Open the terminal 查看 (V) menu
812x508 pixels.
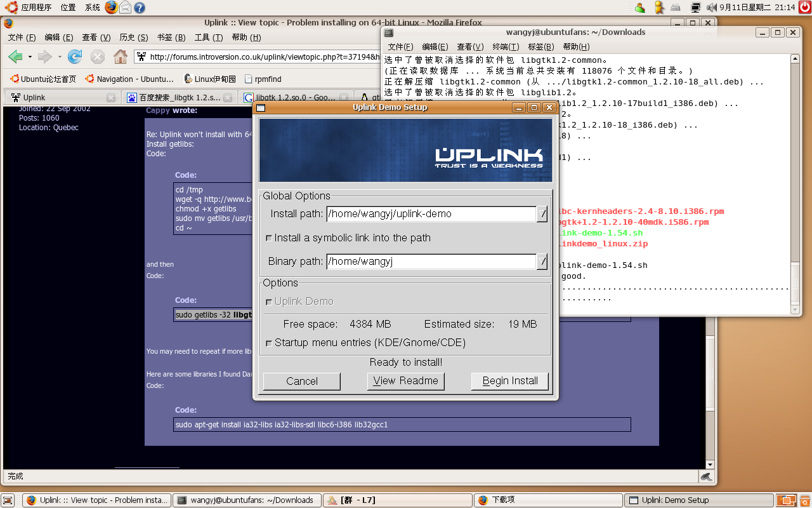click(471, 47)
